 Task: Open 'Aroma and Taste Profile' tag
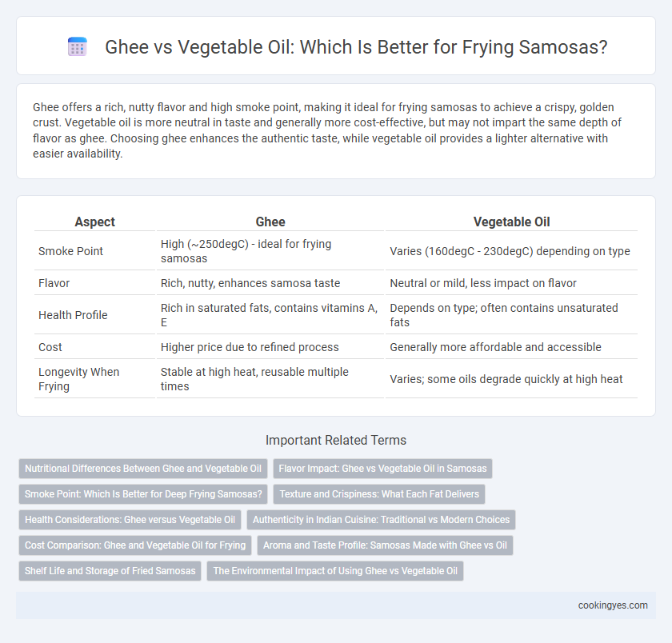tap(385, 545)
